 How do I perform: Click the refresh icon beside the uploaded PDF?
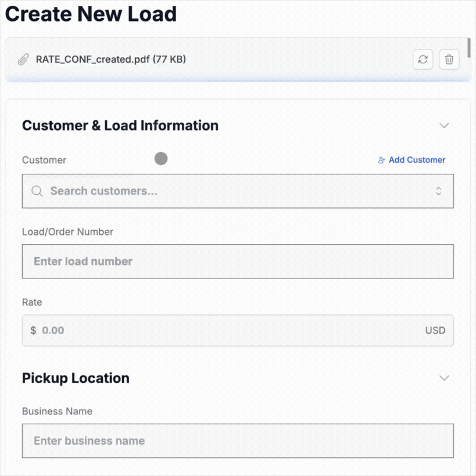423,59
